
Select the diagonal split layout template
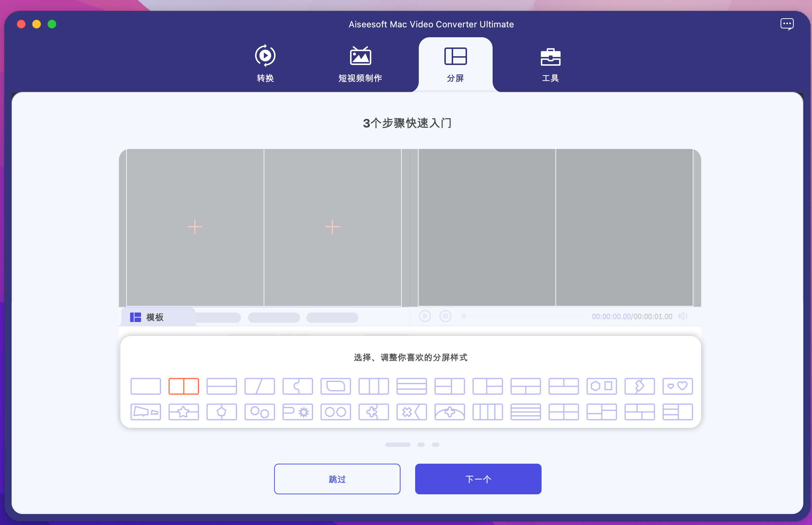259,386
